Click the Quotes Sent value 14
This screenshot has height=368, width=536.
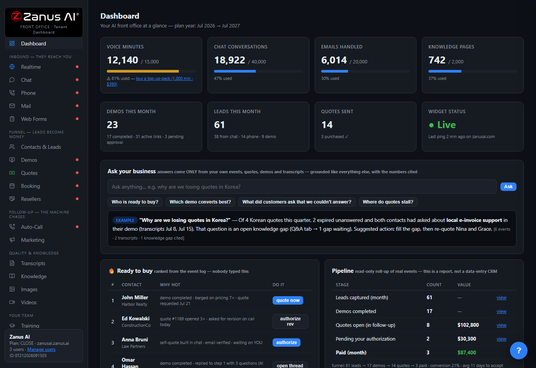pos(327,125)
